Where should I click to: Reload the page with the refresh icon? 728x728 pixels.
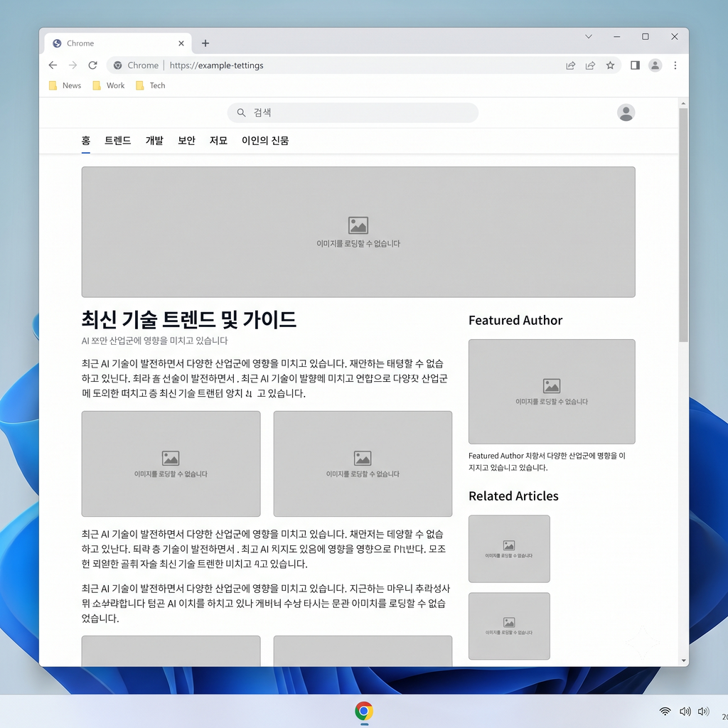93,65
